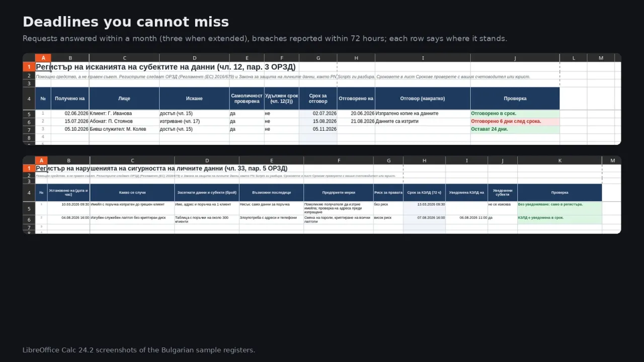Select cell 'Данните са изтрити'
This screenshot has height=362, width=644.
click(423, 122)
